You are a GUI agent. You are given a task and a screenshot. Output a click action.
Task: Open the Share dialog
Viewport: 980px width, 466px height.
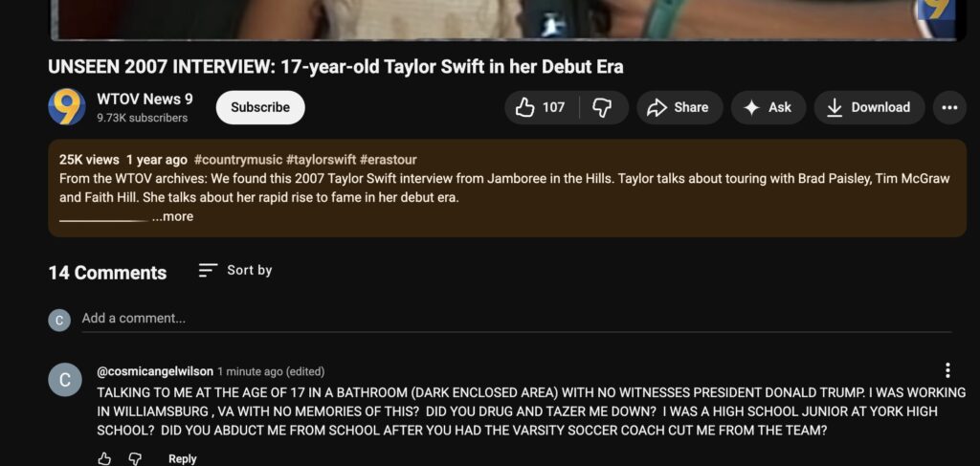click(x=678, y=107)
